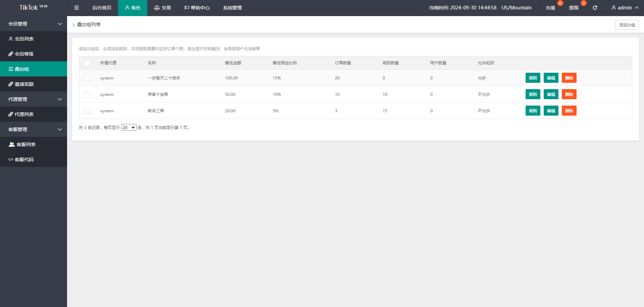Open 邀请奖励 in the sidebar
Viewport: 644px width, 307px height.
pyautogui.click(x=24, y=84)
